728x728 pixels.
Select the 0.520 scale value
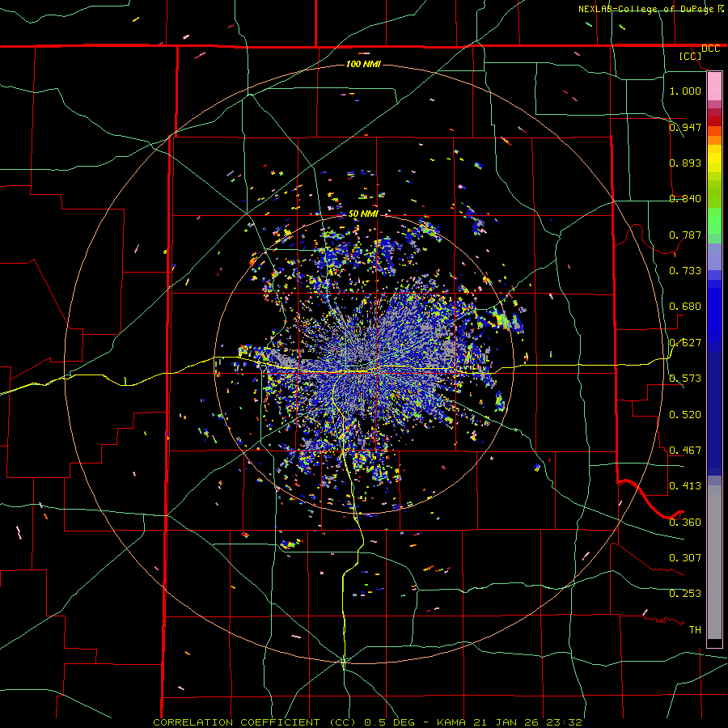click(x=685, y=414)
